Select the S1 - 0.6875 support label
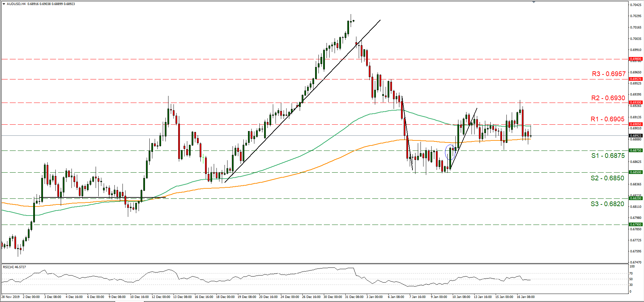The image size is (644, 302). (608, 156)
